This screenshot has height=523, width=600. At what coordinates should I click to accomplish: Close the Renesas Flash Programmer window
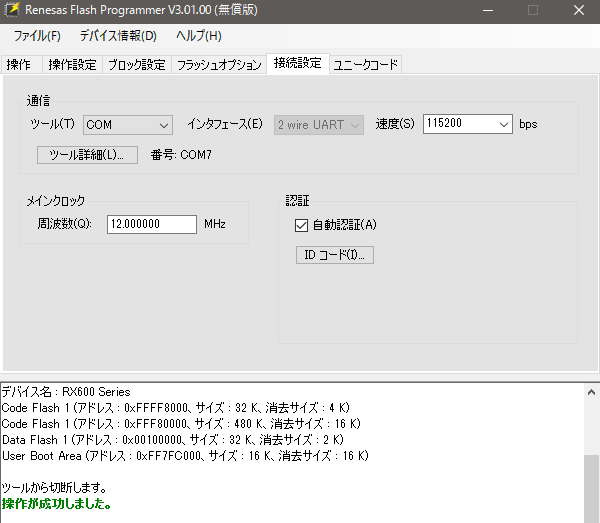579,10
